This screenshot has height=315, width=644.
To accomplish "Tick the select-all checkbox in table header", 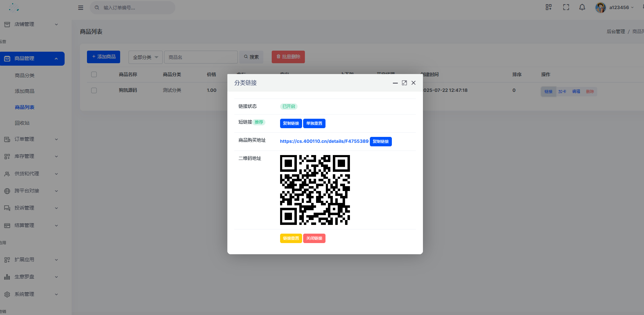I will (94, 74).
